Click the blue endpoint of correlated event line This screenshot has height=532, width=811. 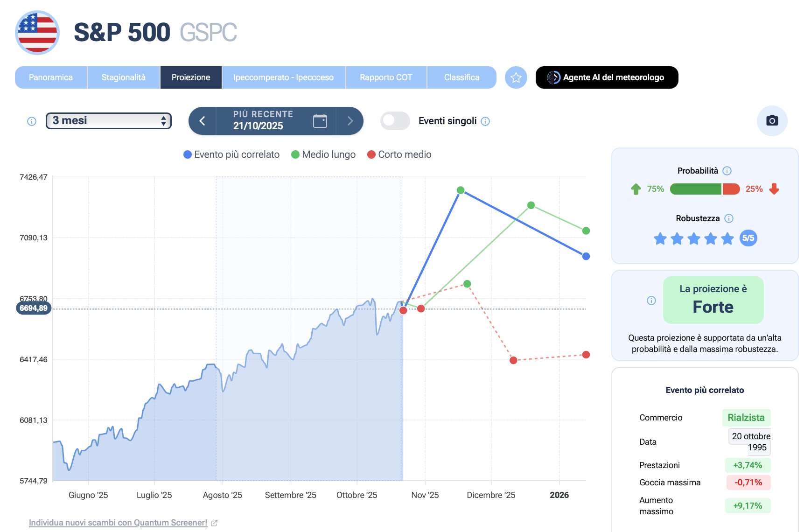pyautogui.click(x=586, y=256)
